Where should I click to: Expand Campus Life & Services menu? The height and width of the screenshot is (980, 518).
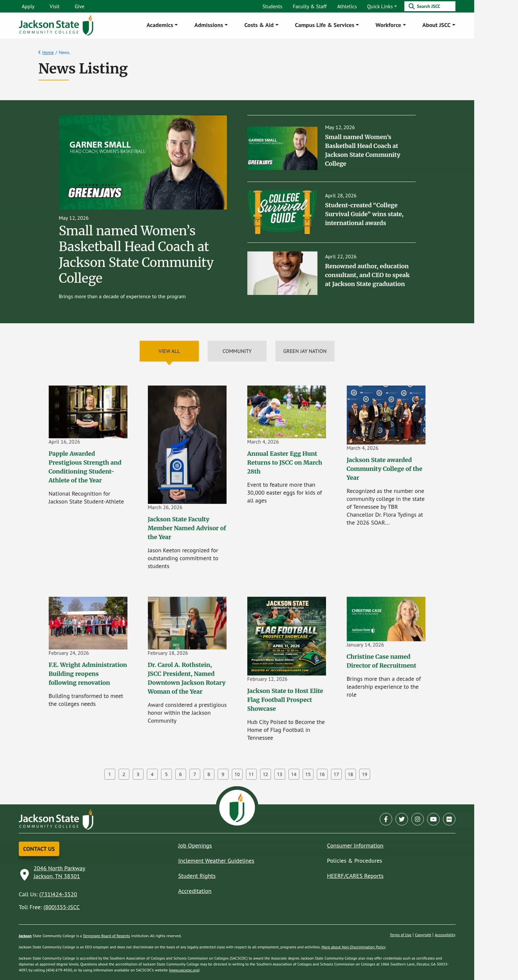click(x=327, y=25)
